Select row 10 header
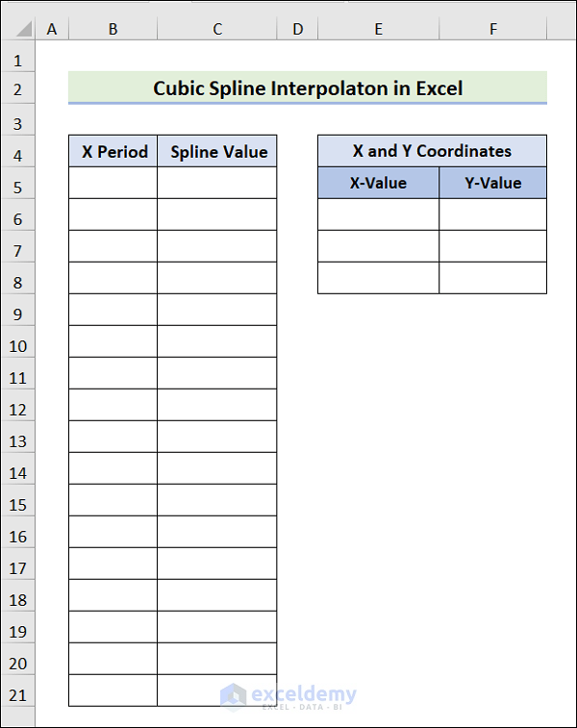 pyautogui.click(x=17, y=345)
